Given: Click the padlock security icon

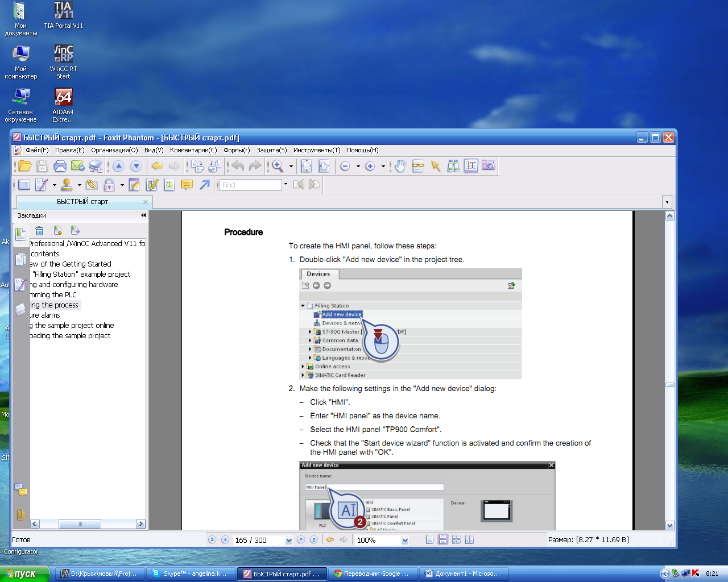Looking at the screenshot, I should pyautogui.click(x=109, y=184).
